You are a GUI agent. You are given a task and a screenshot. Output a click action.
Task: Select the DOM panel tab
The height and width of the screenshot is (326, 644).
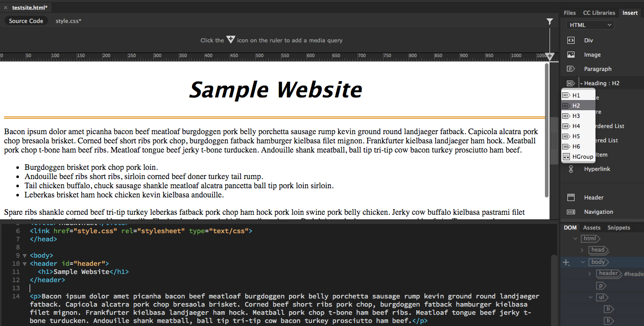point(570,228)
